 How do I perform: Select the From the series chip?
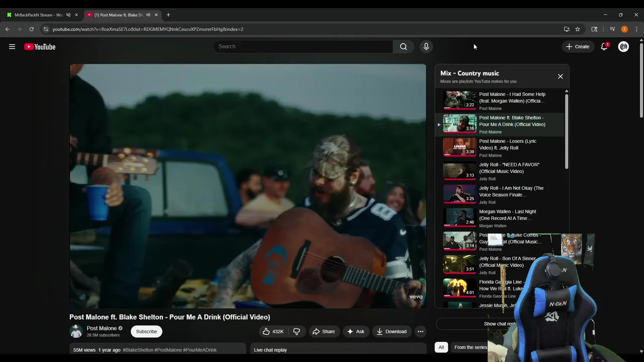(470, 347)
